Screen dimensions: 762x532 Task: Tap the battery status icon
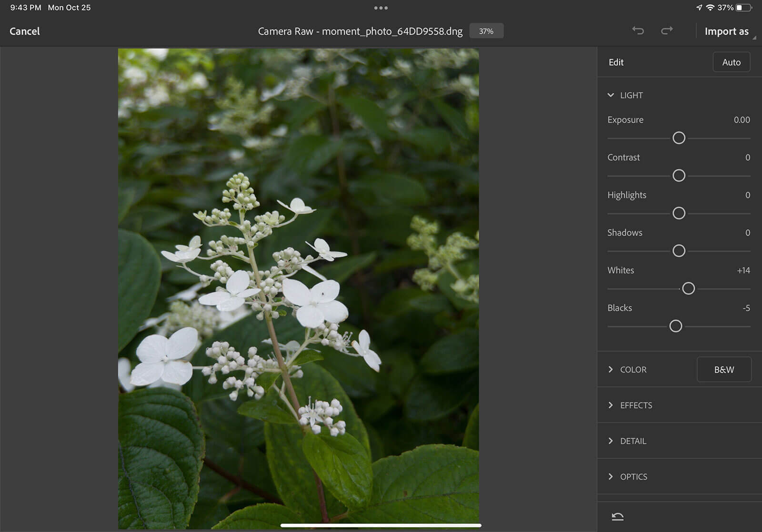pos(743,8)
